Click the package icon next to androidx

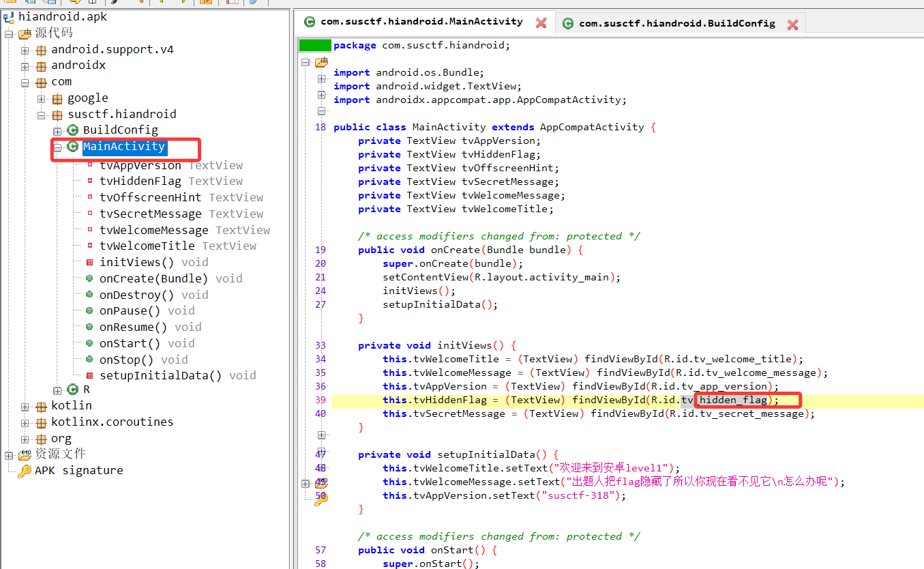coord(41,66)
